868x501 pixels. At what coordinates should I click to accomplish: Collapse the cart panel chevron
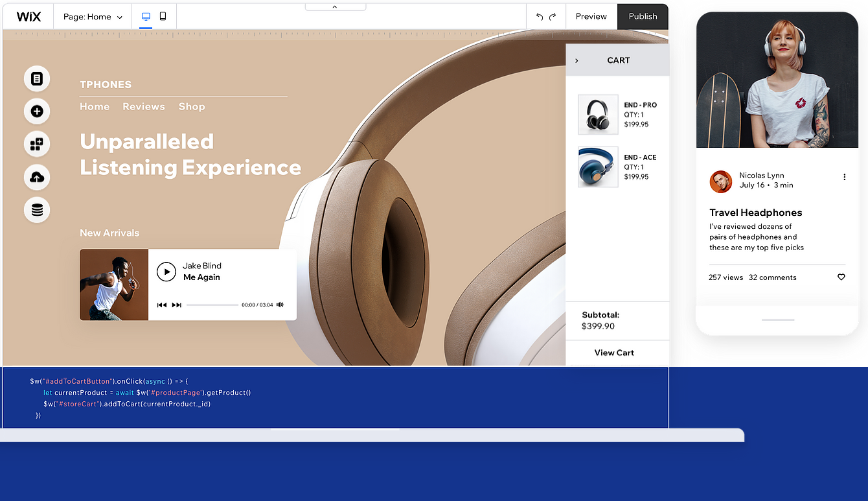pos(577,60)
